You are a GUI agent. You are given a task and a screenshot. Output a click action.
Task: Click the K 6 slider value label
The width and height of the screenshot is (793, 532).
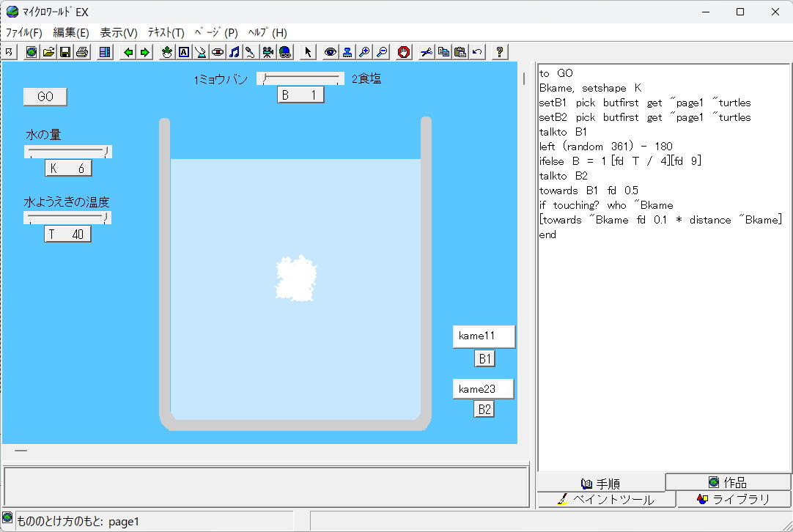68,168
